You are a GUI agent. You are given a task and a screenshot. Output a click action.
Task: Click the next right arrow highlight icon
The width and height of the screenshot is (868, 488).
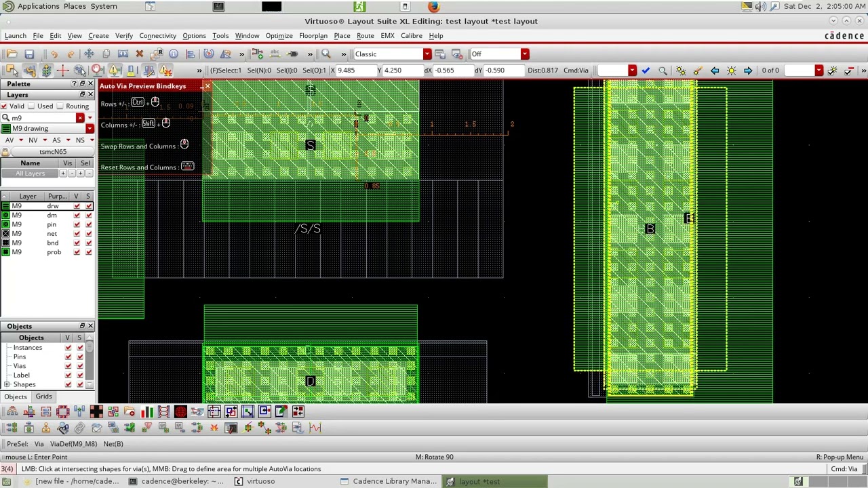(748, 70)
